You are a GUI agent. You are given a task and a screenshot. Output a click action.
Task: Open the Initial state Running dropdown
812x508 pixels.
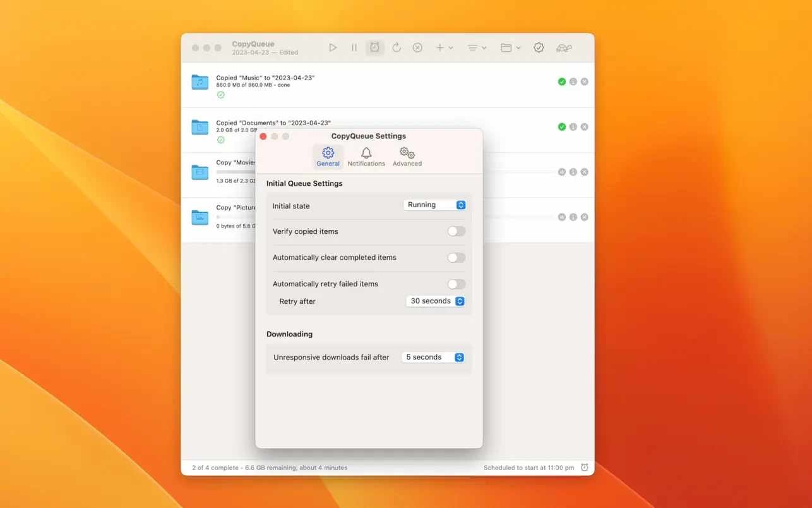(x=435, y=205)
